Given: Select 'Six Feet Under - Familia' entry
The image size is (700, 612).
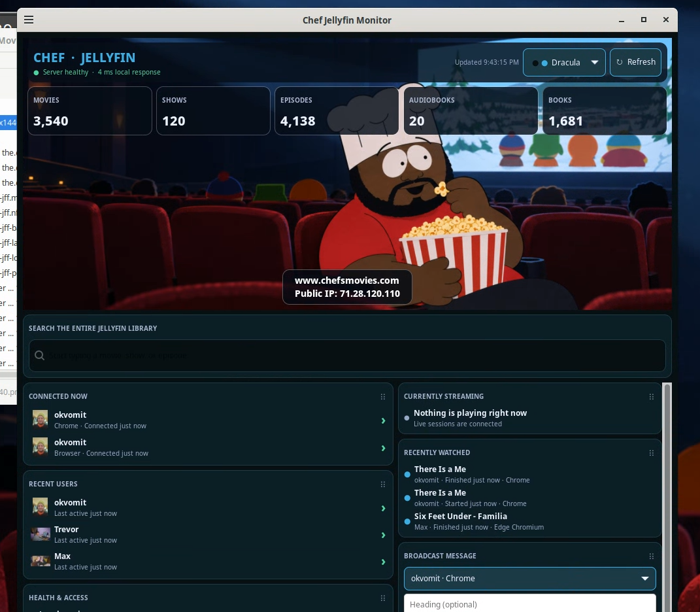Looking at the screenshot, I should (461, 517).
